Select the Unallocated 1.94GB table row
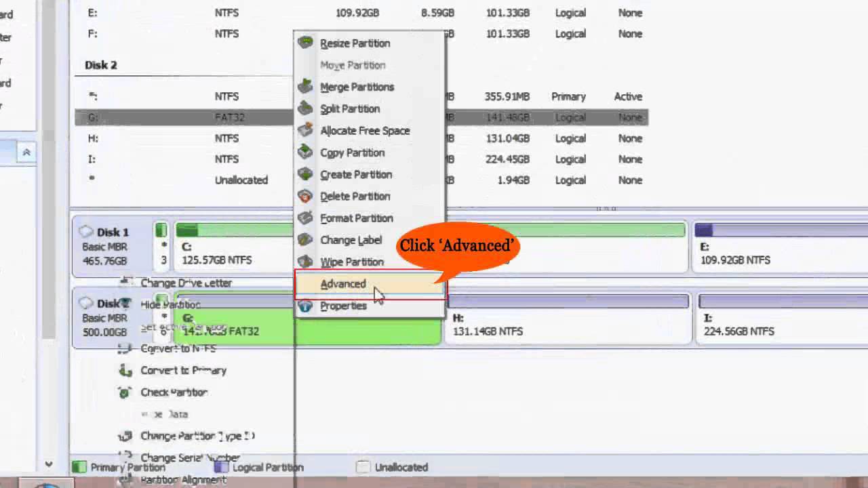Screen dimensions: 868x488 pos(361,180)
